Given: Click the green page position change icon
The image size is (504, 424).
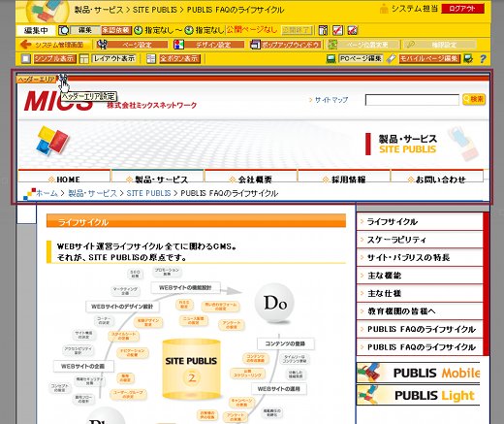Looking at the screenshot, I should 332,45.
